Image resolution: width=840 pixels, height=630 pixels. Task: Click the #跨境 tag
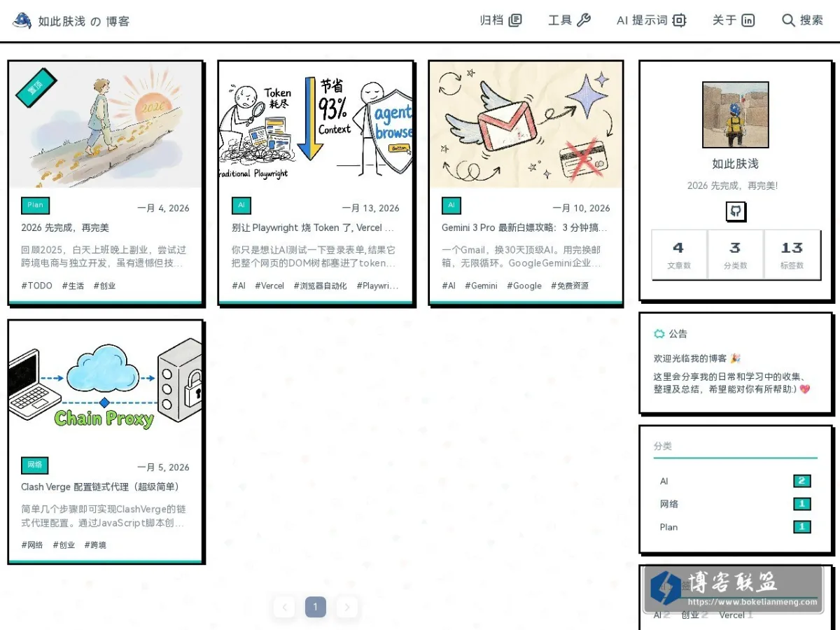click(95, 545)
